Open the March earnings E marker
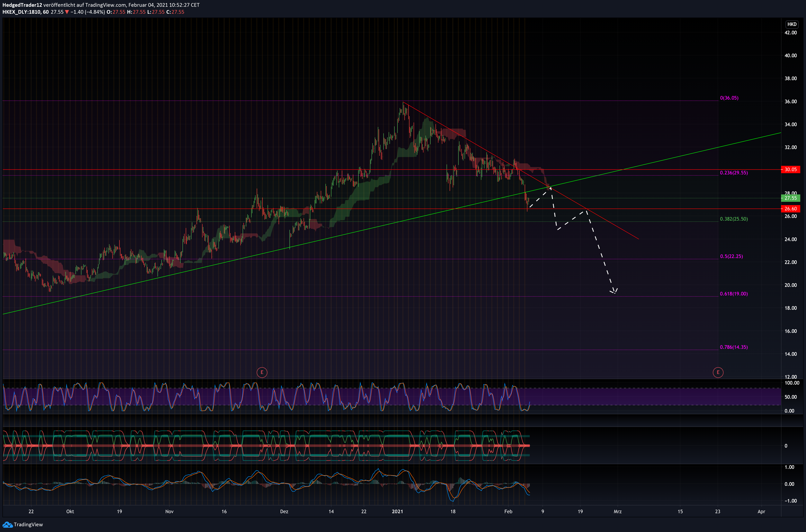806x532 pixels. click(718, 372)
